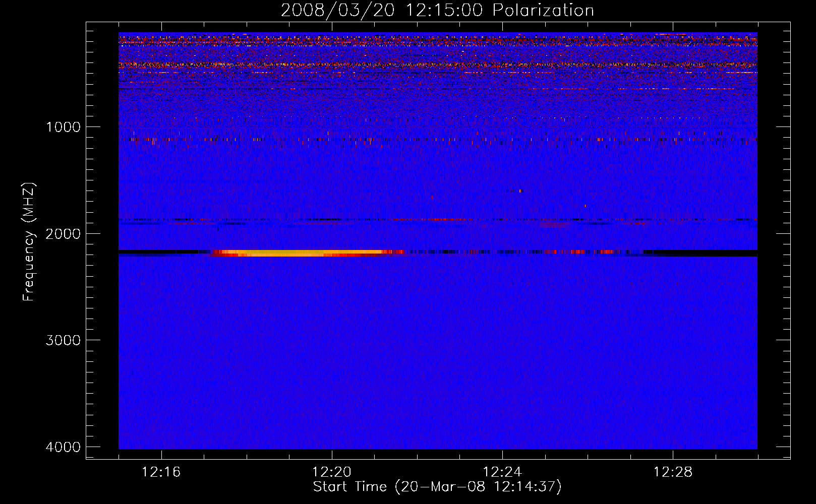Click the "12:16" time tick label
The height and width of the screenshot is (504, 816).
[x=161, y=472]
